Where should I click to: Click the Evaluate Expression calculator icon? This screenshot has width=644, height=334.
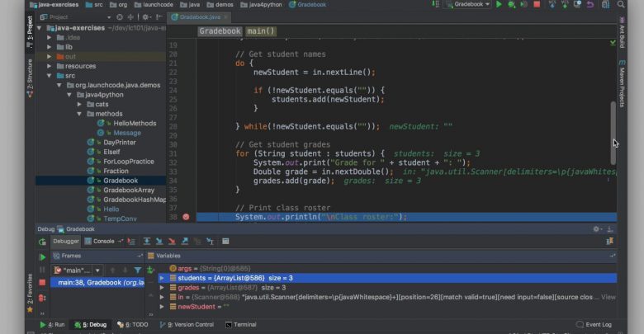point(225,242)
